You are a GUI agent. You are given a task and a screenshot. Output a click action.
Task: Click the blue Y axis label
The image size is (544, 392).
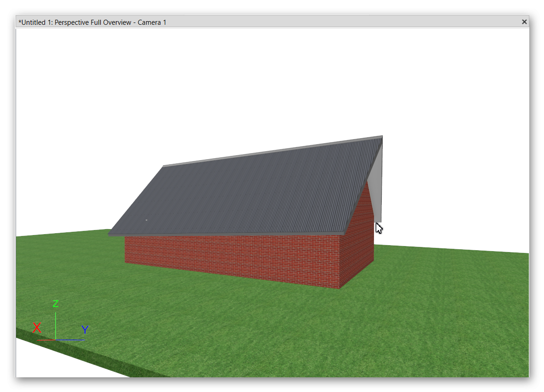85,330
